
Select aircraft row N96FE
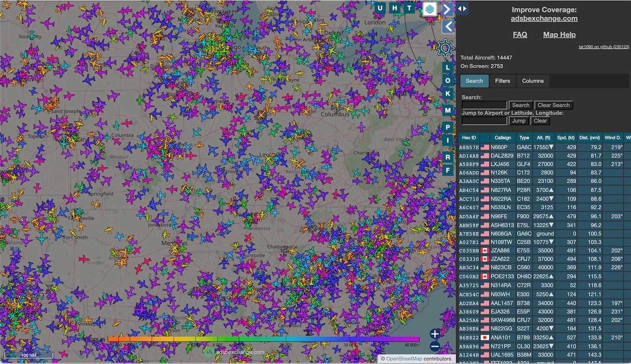coord(545,217)
